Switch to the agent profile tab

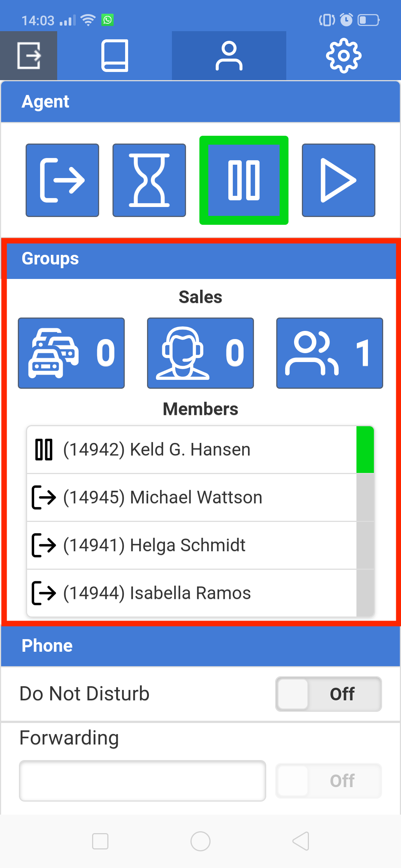click(229, 56)
